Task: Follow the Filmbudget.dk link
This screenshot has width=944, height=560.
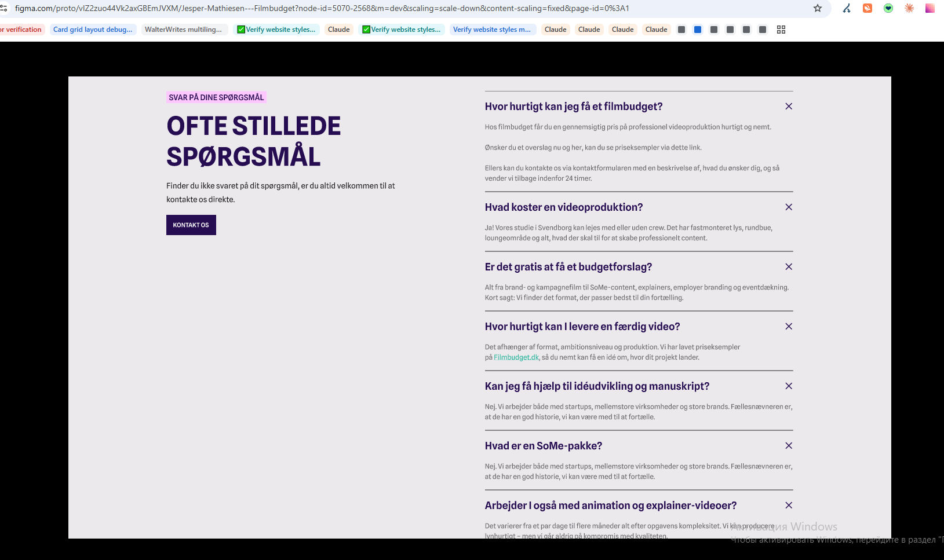Action: click(516, 357)
